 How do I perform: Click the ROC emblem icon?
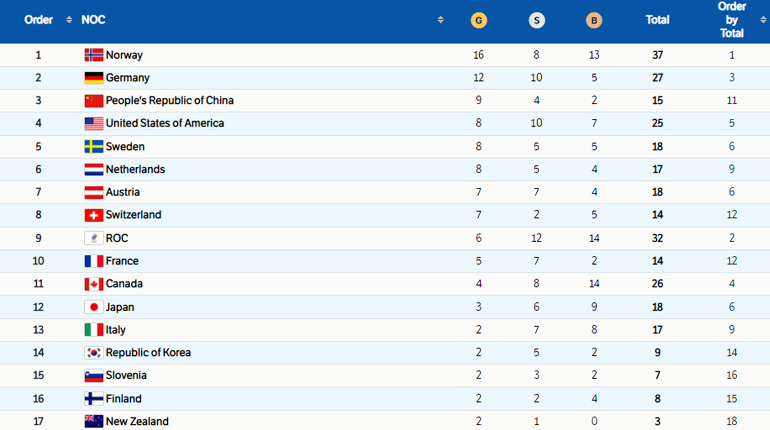click(94, 238)
